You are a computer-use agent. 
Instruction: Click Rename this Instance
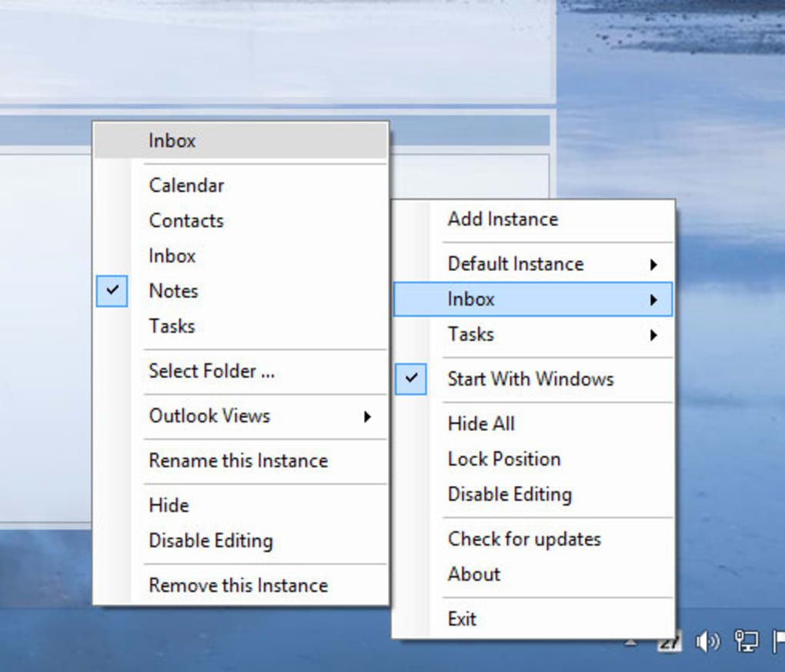(x=238, y=460)
